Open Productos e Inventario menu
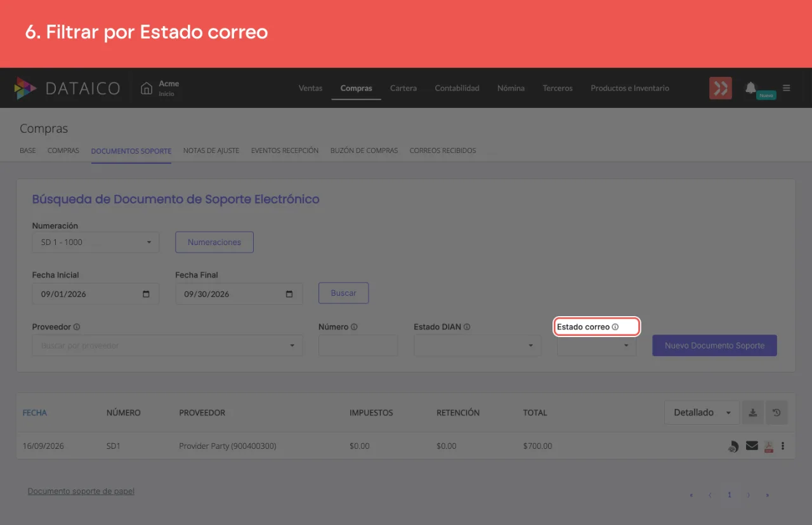 630,88
